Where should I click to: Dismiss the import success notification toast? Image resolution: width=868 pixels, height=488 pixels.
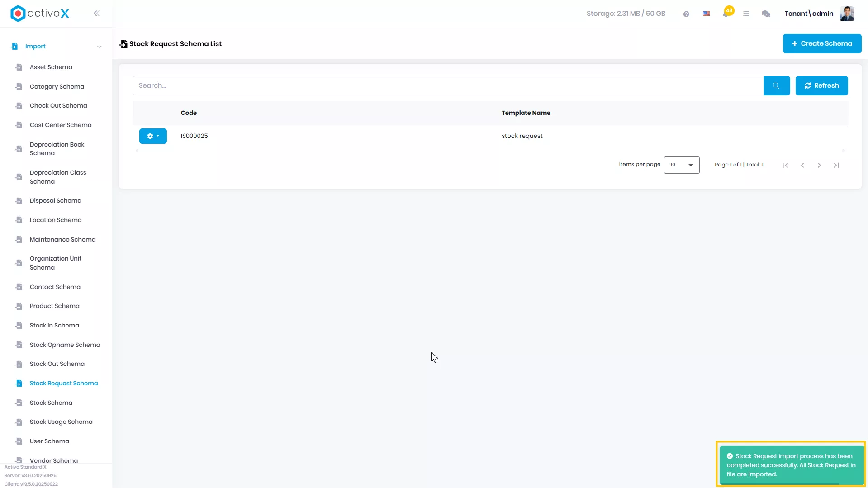[791, 465]
